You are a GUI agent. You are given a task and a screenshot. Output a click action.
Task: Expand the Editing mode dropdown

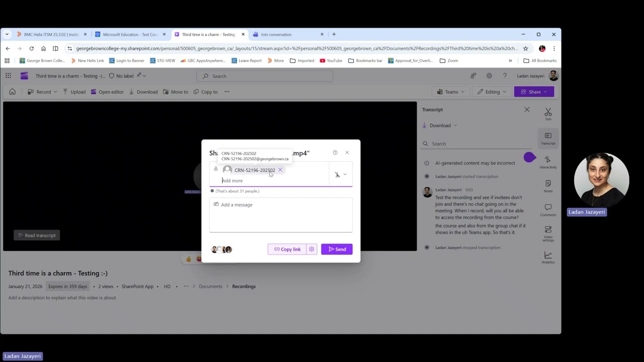492,92
